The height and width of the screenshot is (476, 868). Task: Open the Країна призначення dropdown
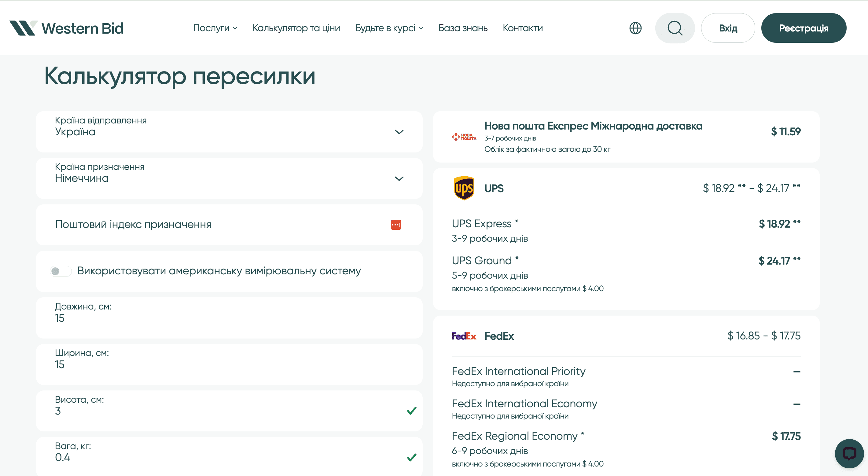coord(399,178)
